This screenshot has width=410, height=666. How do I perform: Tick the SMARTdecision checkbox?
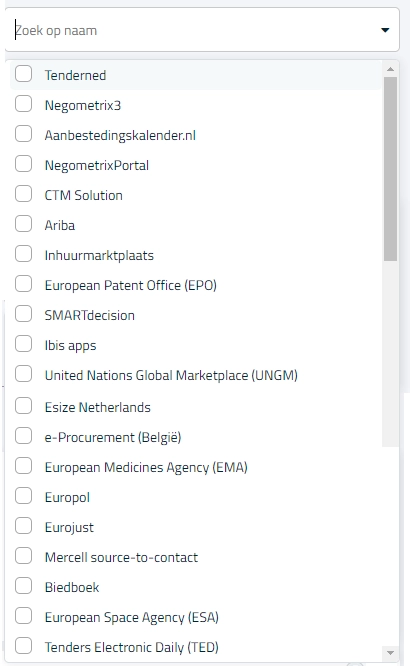23,314
